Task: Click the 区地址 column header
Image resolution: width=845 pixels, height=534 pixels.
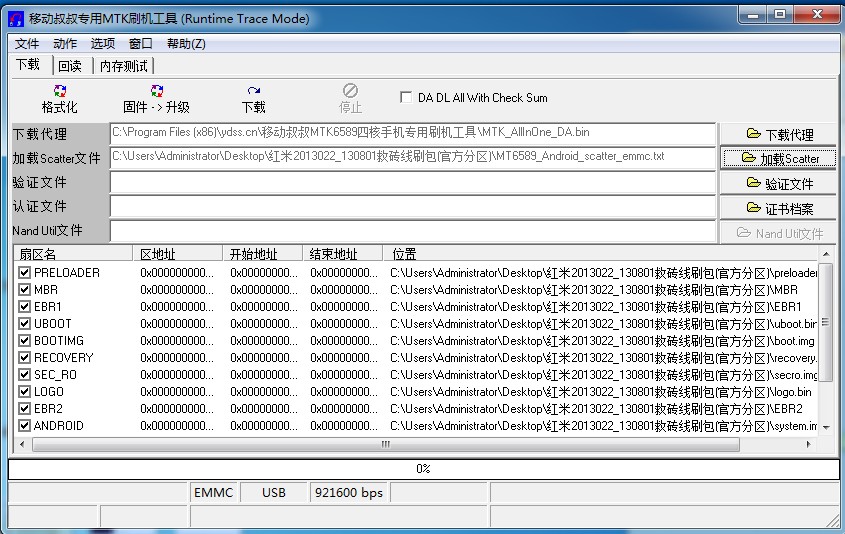Action: tap(177, 253)
